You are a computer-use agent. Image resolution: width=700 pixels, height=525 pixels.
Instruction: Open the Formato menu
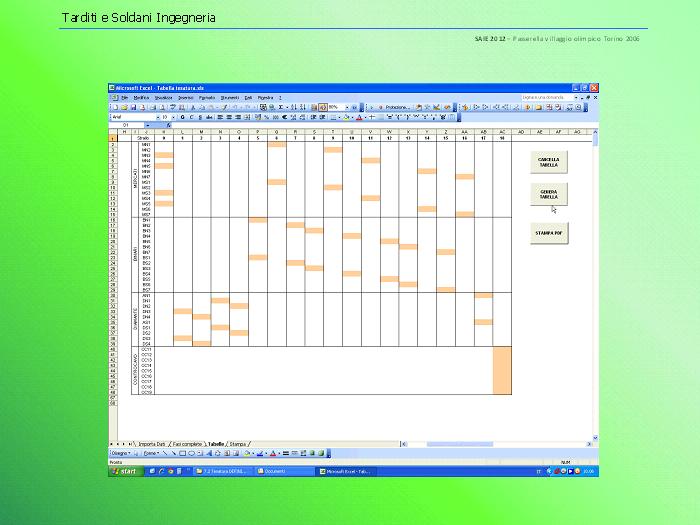click(x=206, y=98)
